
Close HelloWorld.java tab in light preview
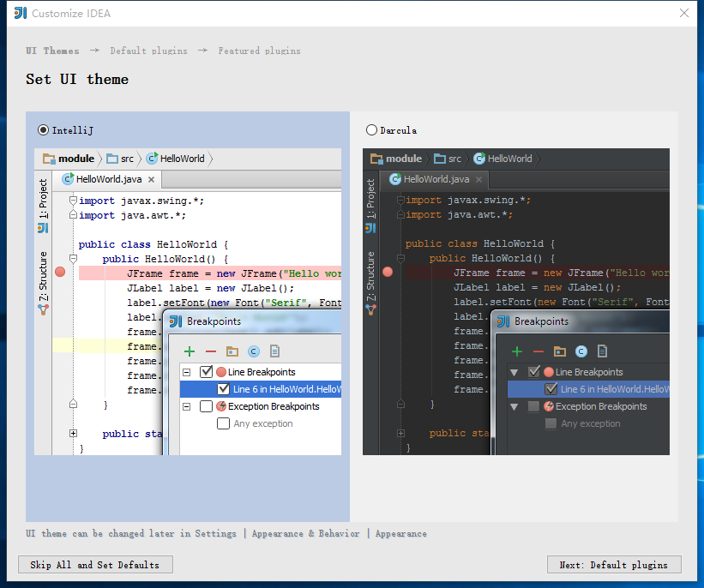(x=151, y=179)
